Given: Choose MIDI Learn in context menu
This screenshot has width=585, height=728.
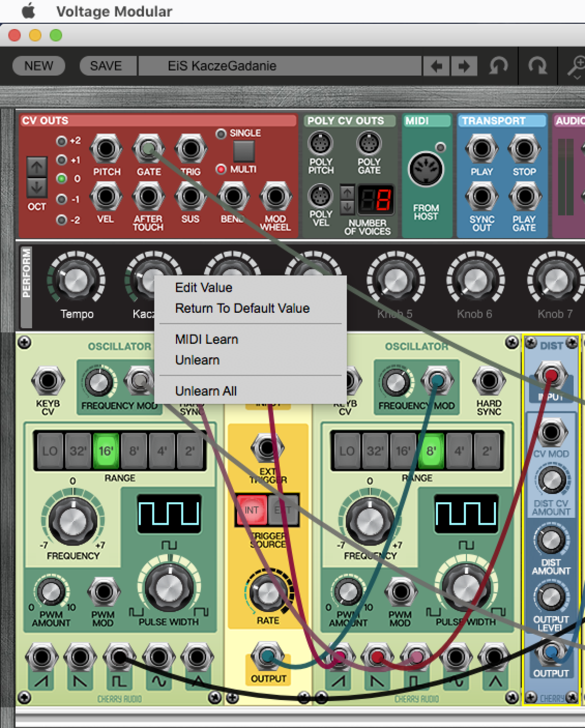Looking at the screenshot, I should coord(206,339).
